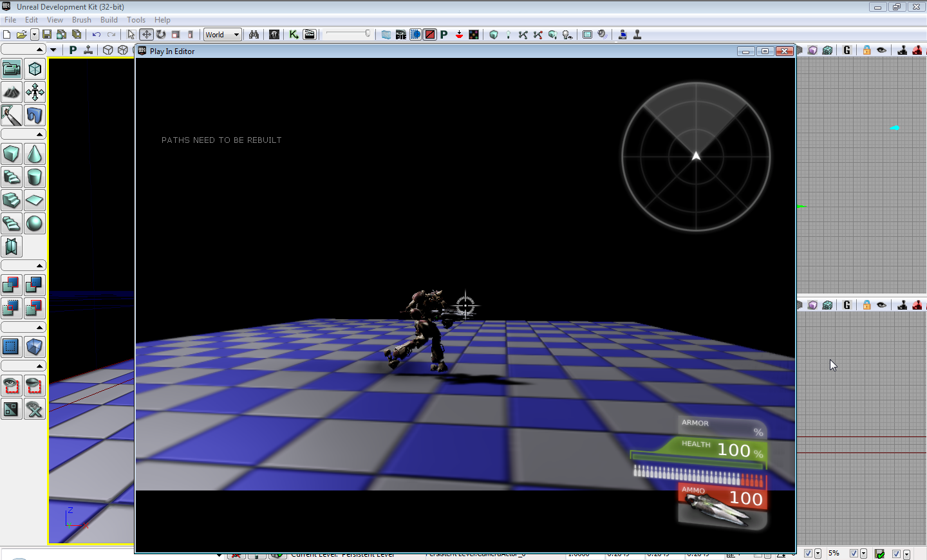
Task: Open search with the binoculars icon
Action: (254, 35)
